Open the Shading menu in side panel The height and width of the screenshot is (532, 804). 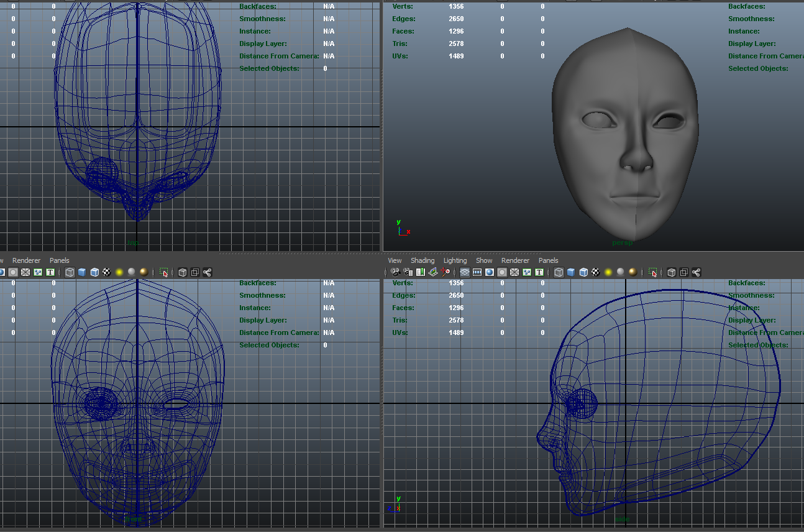point(423,260)
